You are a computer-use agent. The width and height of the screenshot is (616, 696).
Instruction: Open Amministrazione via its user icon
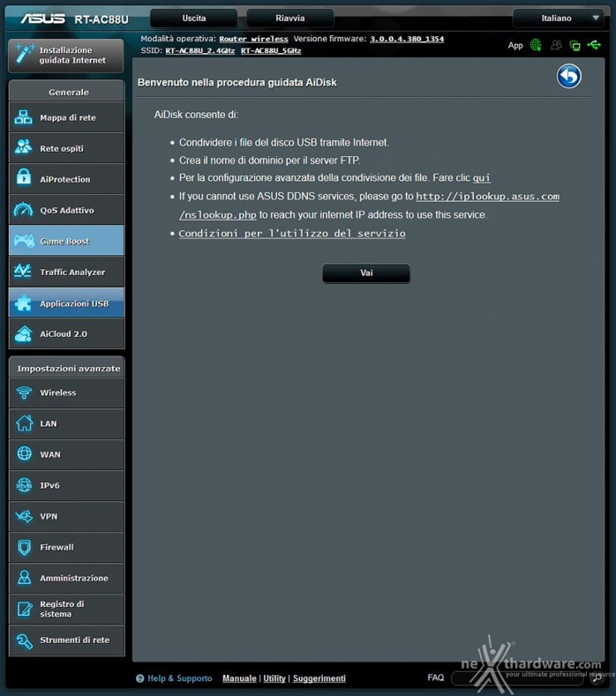(x=24, y=578)
